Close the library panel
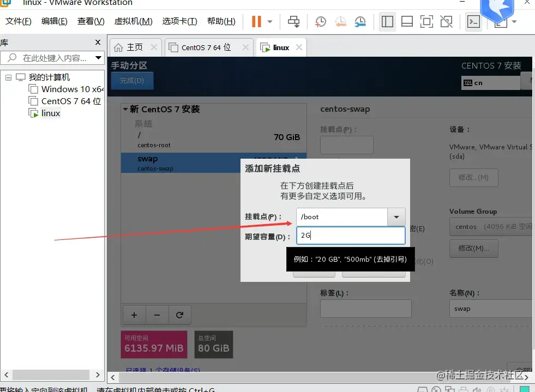Image resolution: width=535 pixels, height=392 pixels. 98,43
